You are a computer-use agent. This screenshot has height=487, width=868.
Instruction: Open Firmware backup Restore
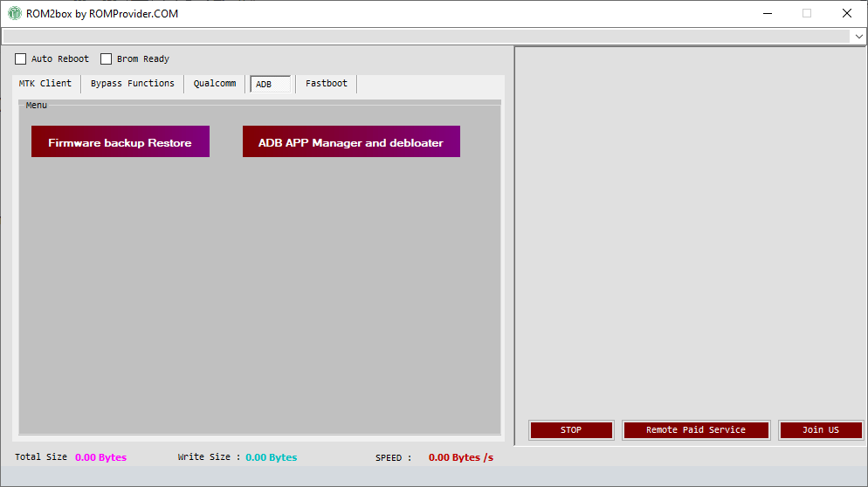click(121, 141)
